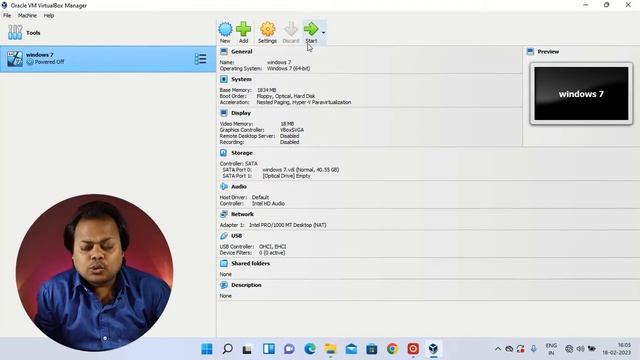Start the VM with the green arrow
This screenshot has width=640, height=360.
coord(311,29)
